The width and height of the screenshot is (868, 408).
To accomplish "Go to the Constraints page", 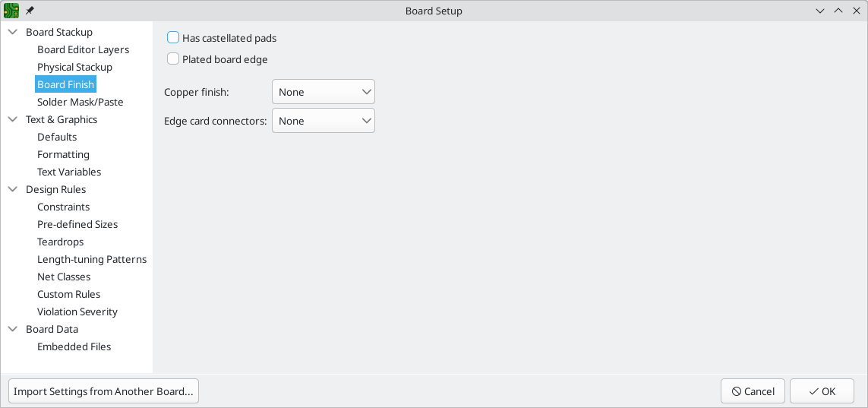I will coord(63,207).
